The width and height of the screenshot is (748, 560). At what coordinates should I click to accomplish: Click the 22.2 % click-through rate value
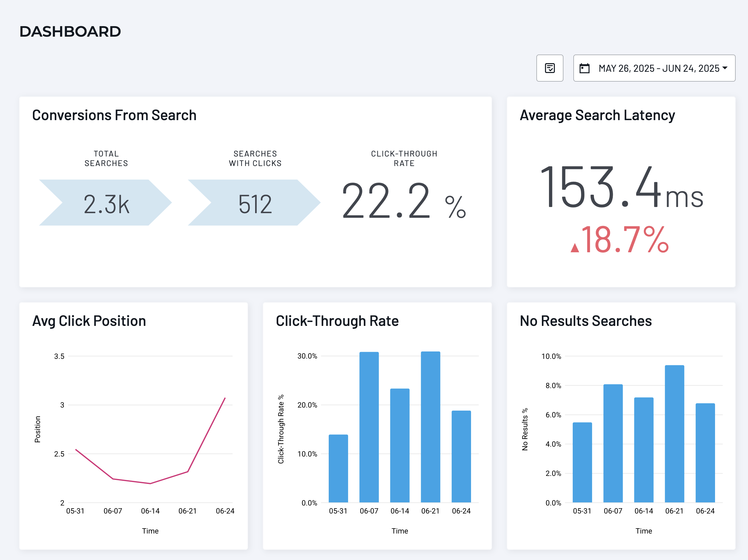pos(403,200)
